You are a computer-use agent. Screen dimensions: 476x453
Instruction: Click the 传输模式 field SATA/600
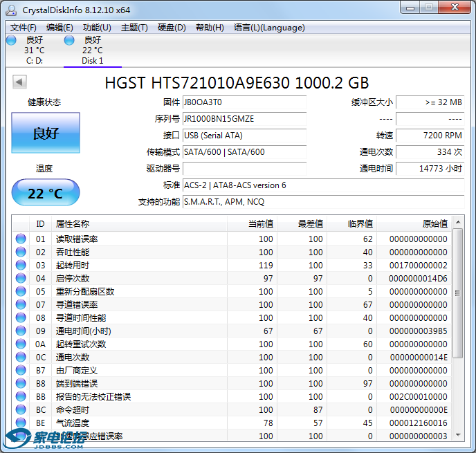(x=245, y=151)
